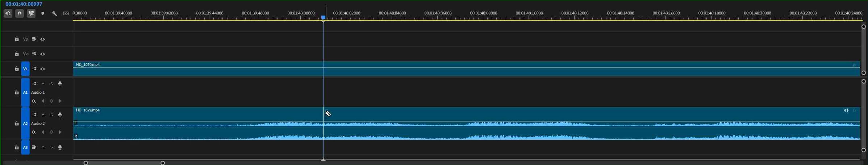Toggle sync lock for V1
The image size is (868, 165).
click(x=34, y=69)
